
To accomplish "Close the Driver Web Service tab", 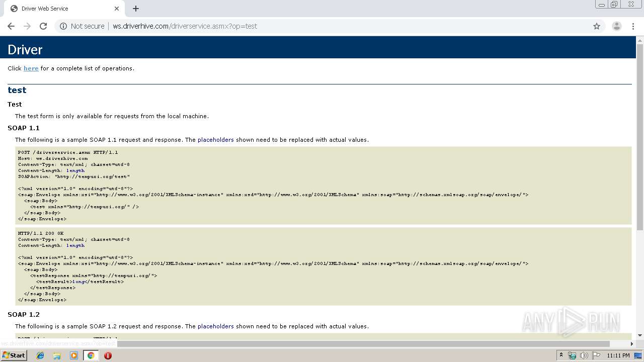I will tap(117, 9).
